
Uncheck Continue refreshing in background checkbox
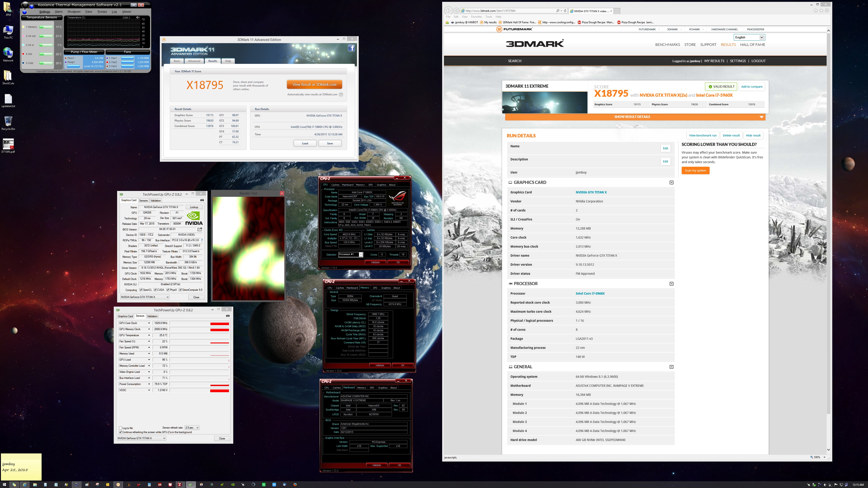coord(120,432)
